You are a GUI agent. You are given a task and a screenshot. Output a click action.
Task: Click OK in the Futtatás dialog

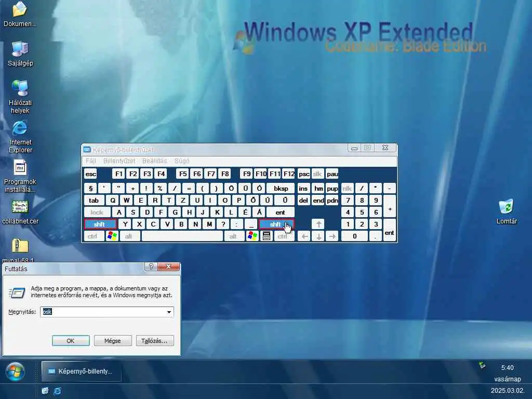tap(71, 341)
